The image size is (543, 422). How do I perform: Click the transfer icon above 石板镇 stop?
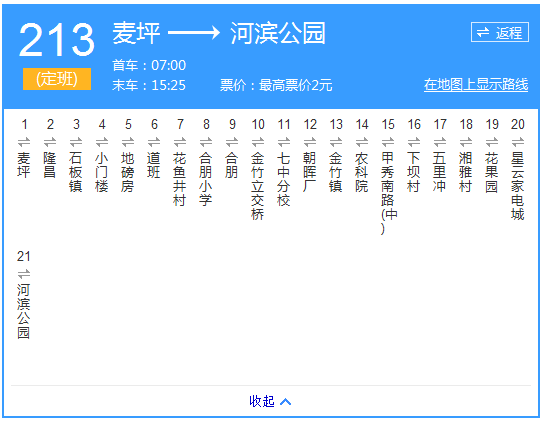pos(76,142)
